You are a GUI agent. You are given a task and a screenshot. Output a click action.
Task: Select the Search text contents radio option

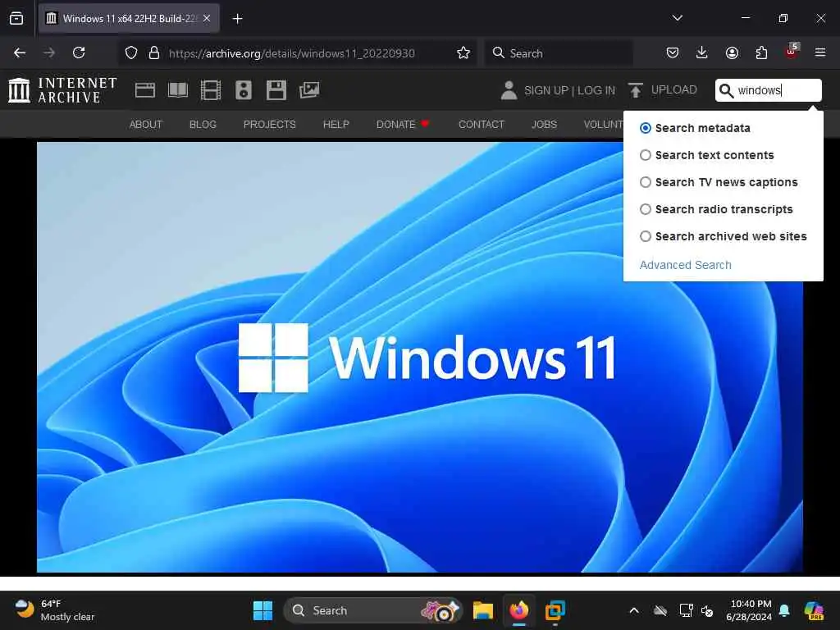(x=646, y=155)
